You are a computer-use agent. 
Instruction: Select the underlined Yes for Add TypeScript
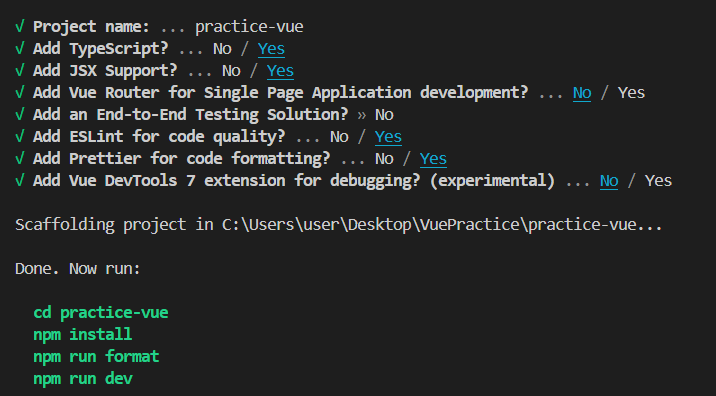(271, 48)
